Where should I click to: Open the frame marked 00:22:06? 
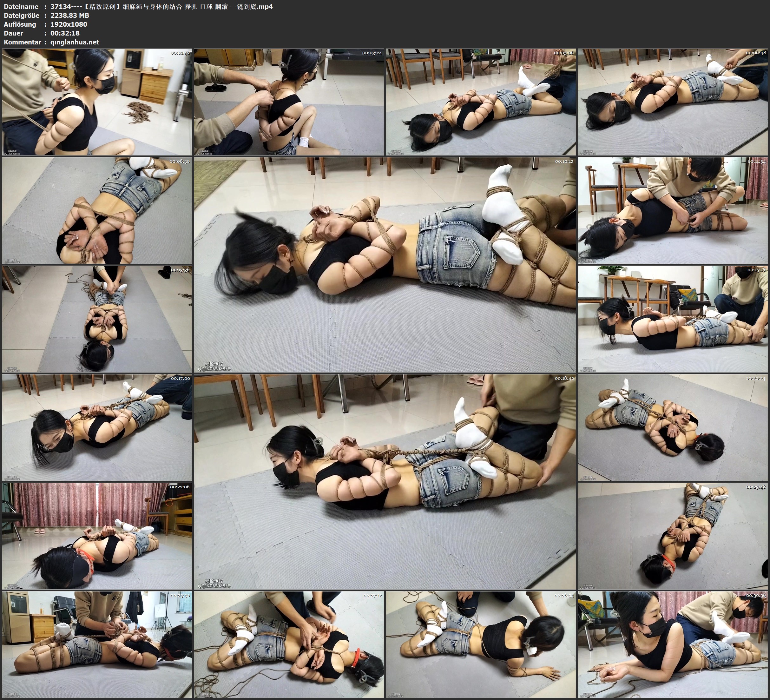pos(97,536)
